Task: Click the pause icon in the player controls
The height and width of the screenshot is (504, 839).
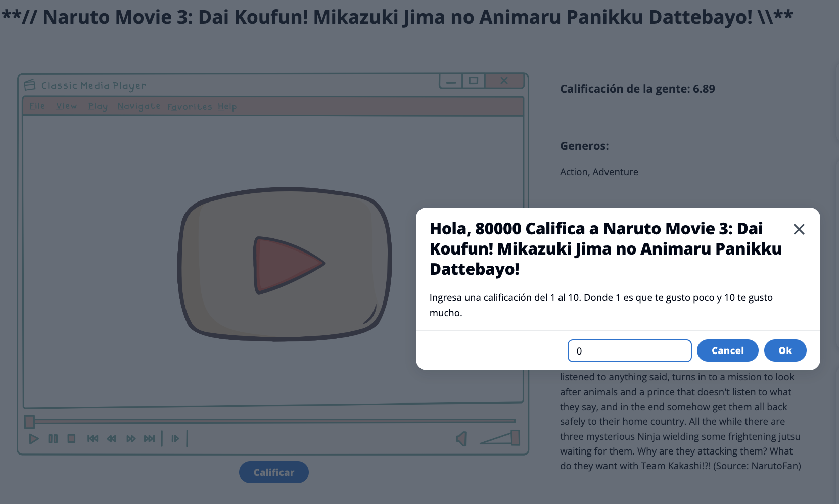Action: [53, 439]
